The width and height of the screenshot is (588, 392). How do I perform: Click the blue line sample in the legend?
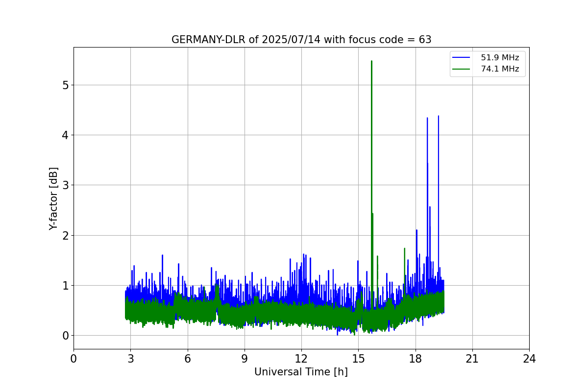[x=462, y=58]
